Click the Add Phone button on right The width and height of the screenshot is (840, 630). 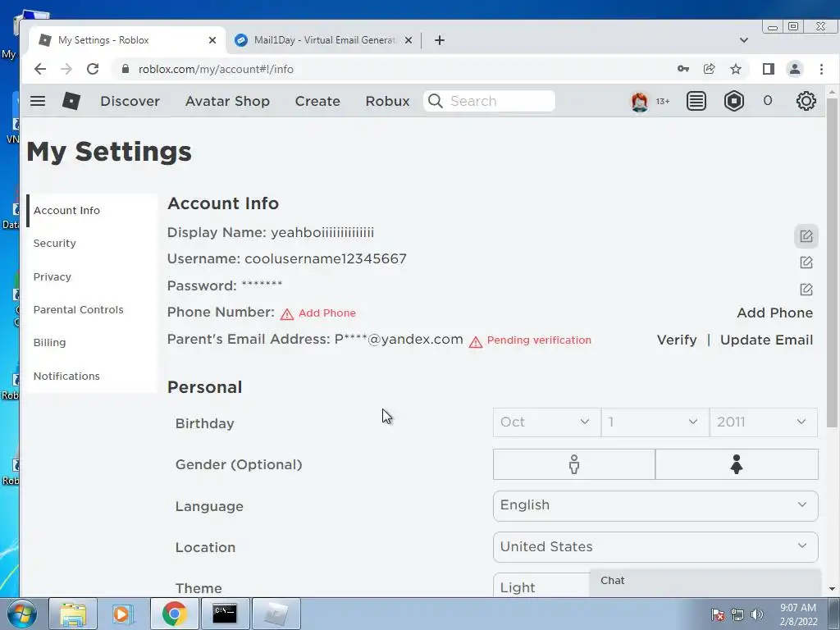[774, 313]
